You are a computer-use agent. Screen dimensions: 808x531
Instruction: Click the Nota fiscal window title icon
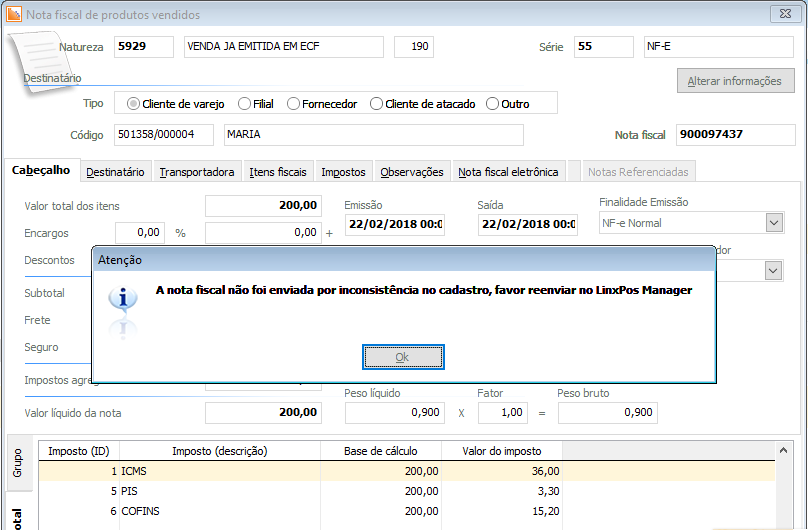(16, 15)
